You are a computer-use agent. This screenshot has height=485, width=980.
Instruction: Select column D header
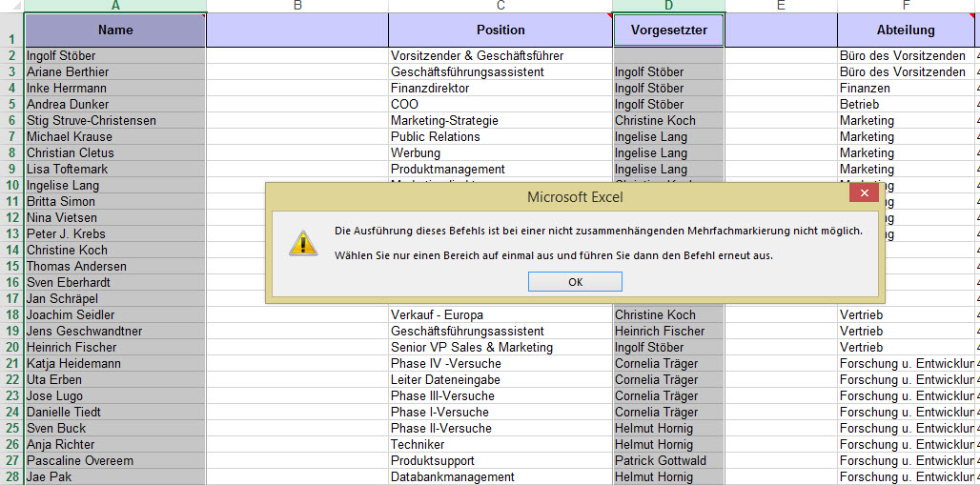pos(668,6)
